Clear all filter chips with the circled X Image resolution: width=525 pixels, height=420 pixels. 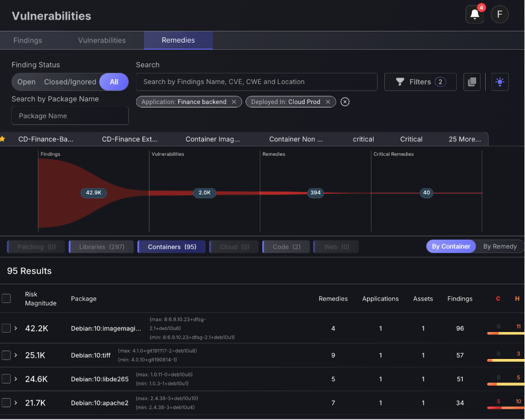coord(345,102)
